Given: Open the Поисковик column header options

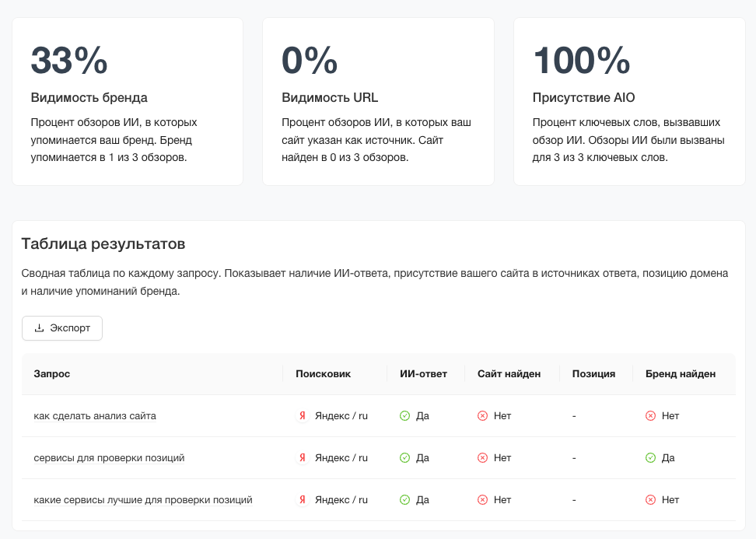Looking at the screenshot, I should [x=321, y=373].
